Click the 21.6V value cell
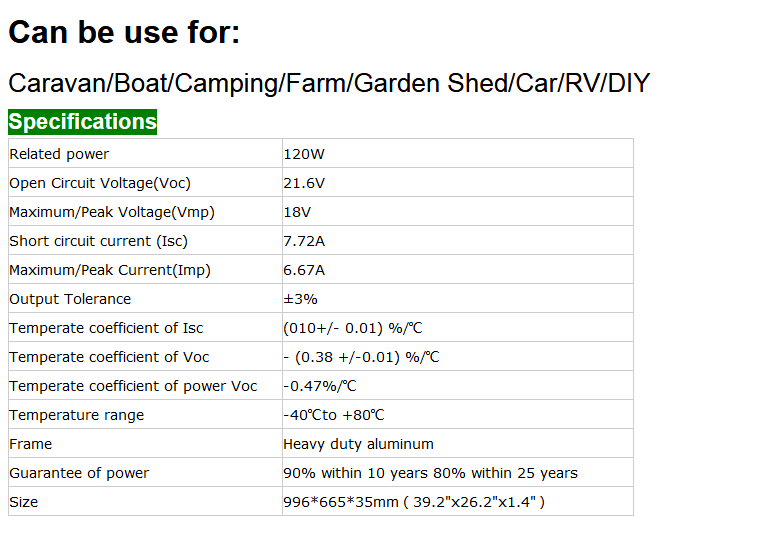The width and height of the screenshot is (757, 541). point(304,183)
